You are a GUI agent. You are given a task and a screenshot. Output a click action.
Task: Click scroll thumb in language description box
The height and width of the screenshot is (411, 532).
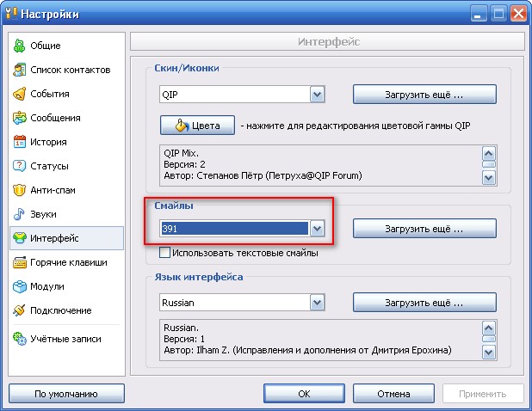489,339
